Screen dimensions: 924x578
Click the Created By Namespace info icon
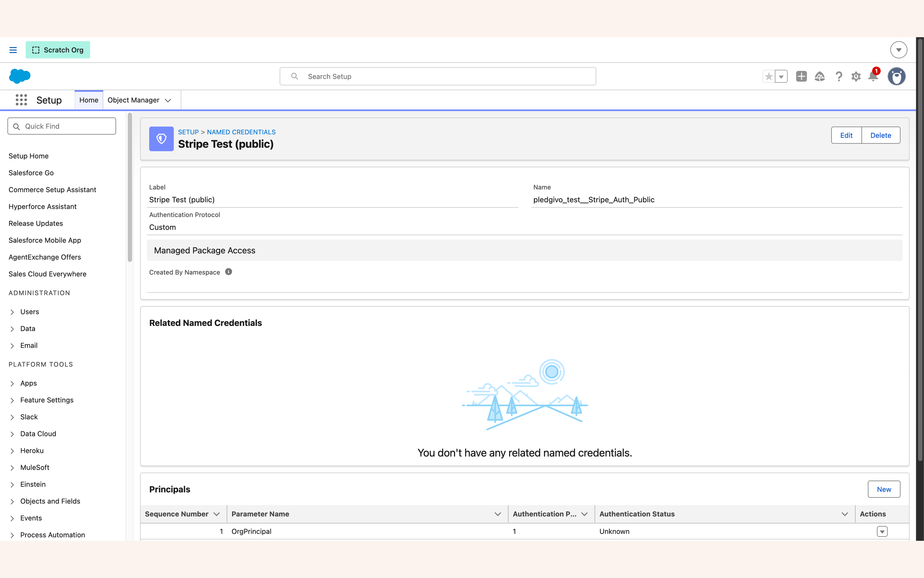pos(228,272)
